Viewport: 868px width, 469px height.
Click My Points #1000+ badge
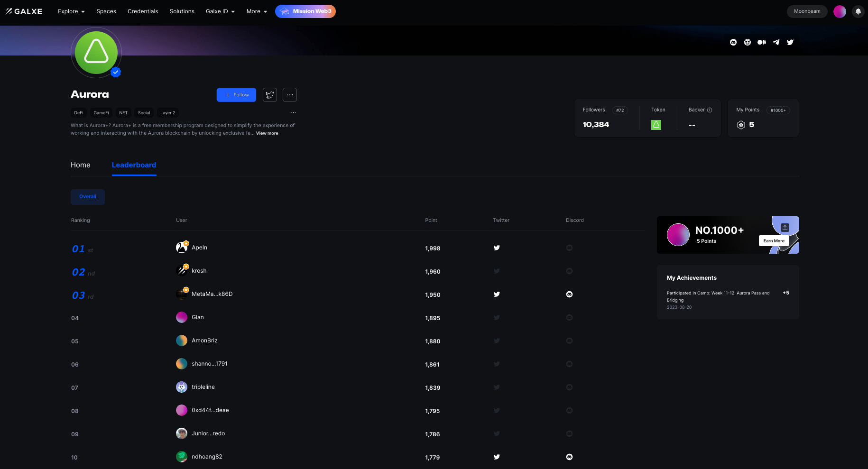[778, 110]
